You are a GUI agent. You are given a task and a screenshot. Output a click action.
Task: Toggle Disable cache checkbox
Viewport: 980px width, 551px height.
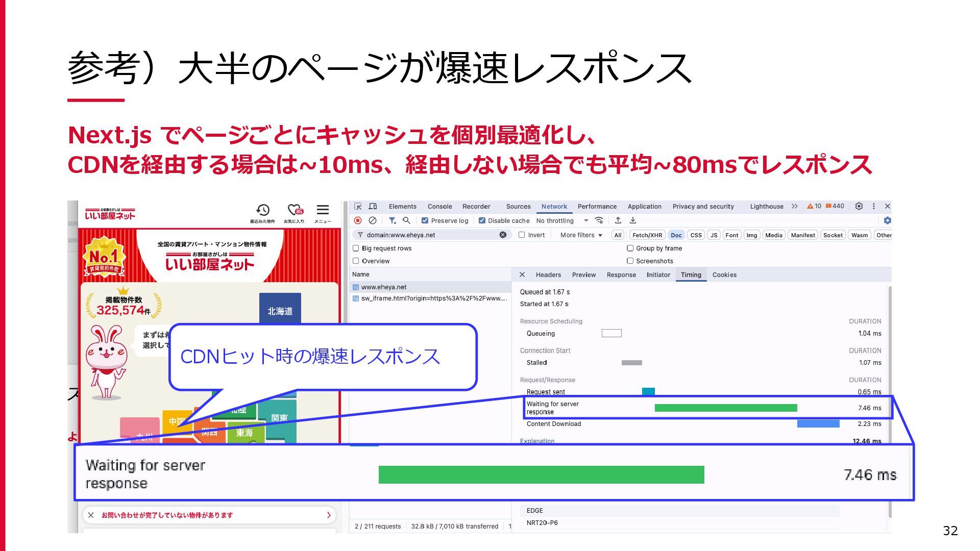click(x=482, y=220)
